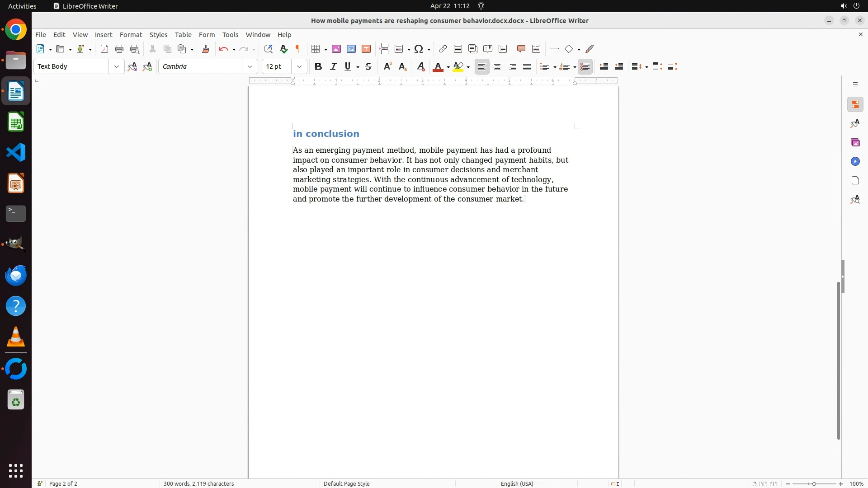Open the Format menu
Viewport: 868px width, 488px height.
131,35
